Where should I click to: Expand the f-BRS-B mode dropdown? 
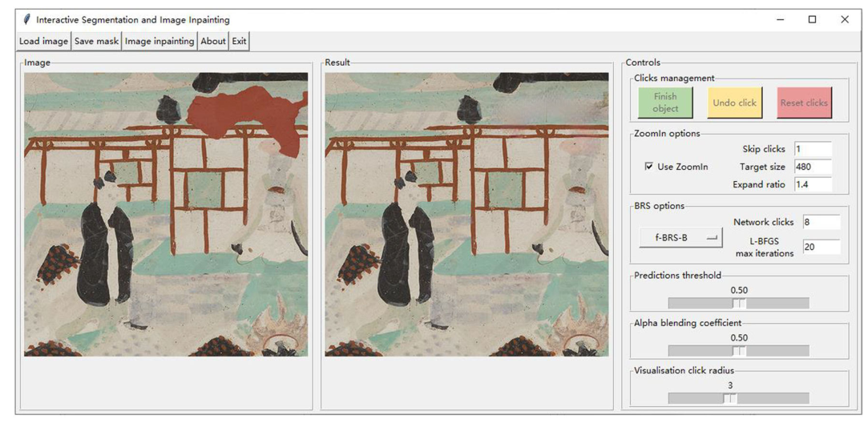680,238
